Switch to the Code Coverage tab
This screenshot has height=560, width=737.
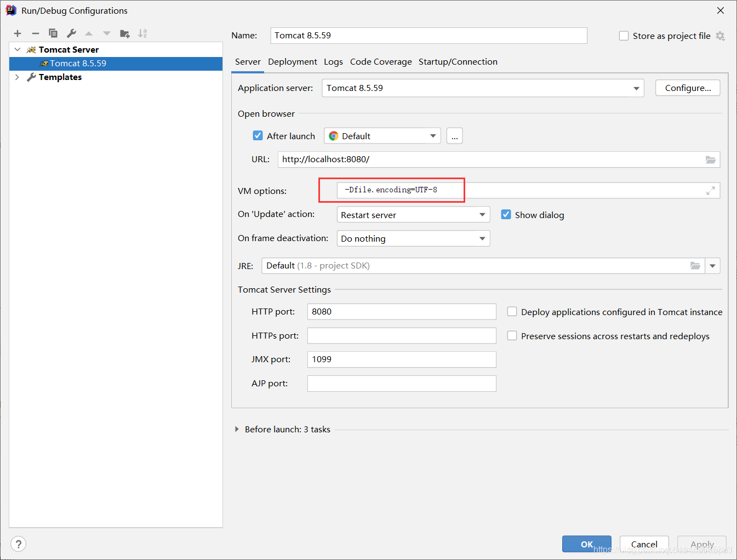381,62
